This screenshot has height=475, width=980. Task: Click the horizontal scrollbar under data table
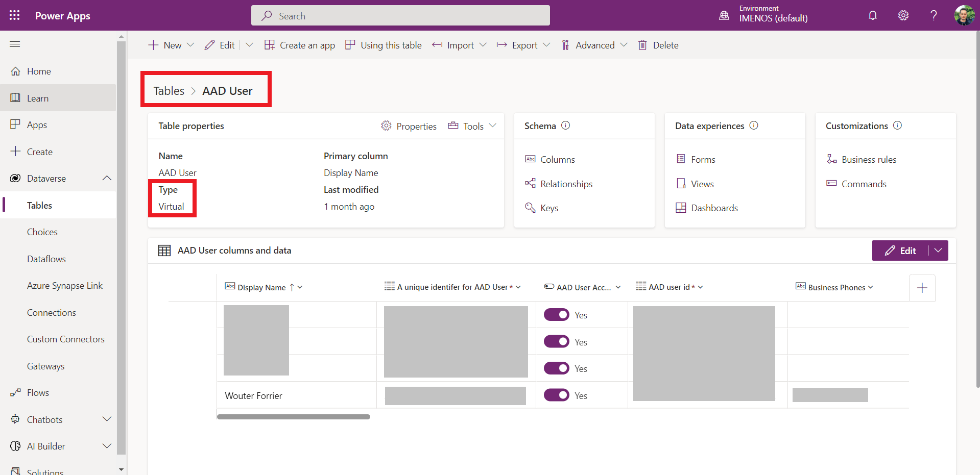pyautogui.click(x=293, y=417)
